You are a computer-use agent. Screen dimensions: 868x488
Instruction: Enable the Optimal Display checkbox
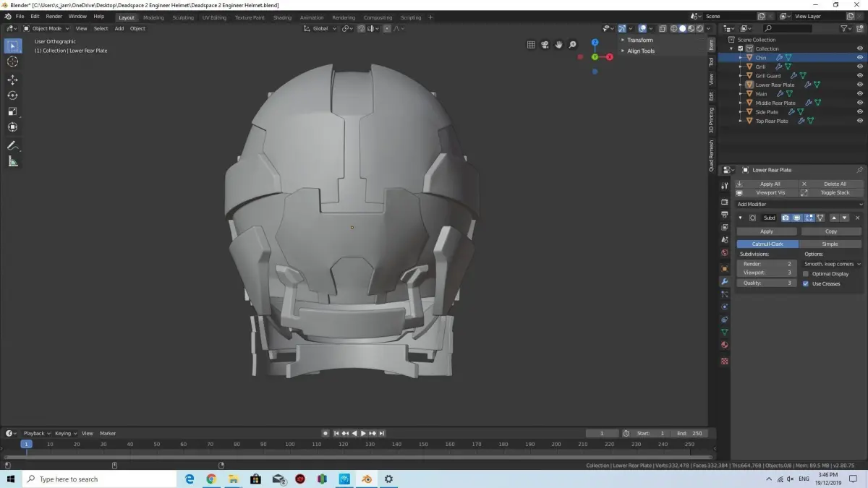pyautogui.click(x=806, y=274)
